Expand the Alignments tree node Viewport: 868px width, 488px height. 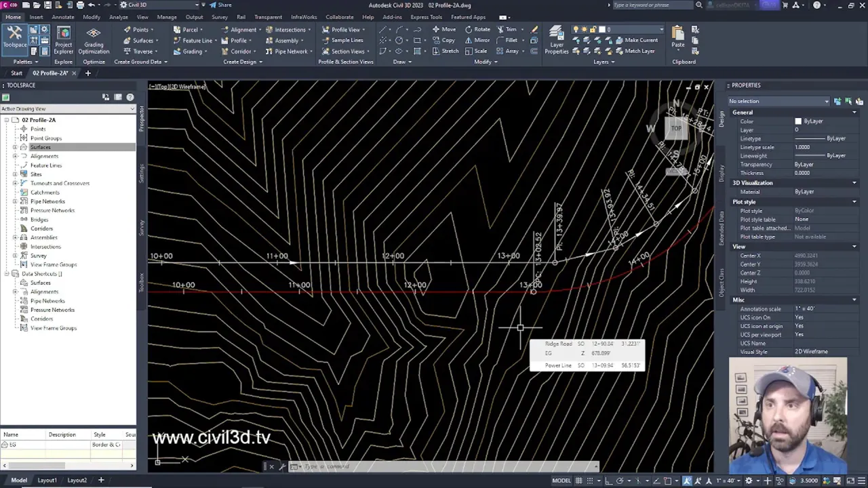(15, 156)
